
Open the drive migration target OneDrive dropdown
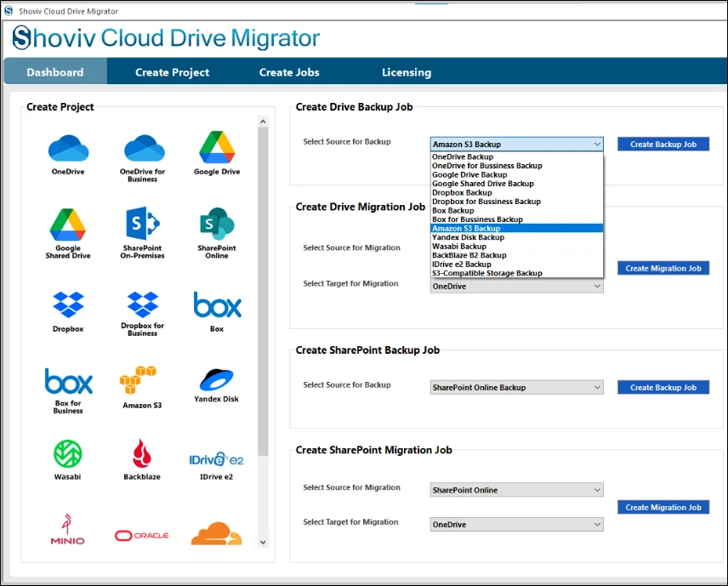coord(517,287)
